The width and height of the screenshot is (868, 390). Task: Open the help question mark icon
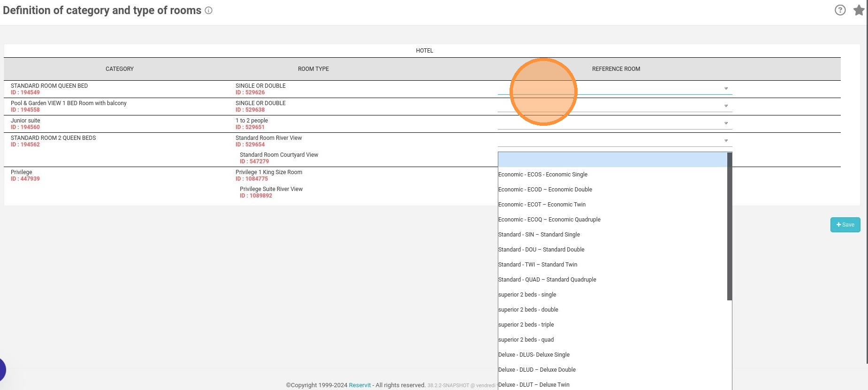coord(840,10)
